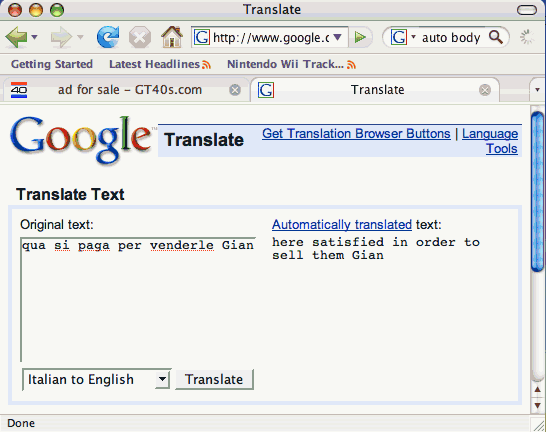The image size is (546, 432).
Task: Open the 'Italian to English' language dropdown
Action: coord(96,379)
